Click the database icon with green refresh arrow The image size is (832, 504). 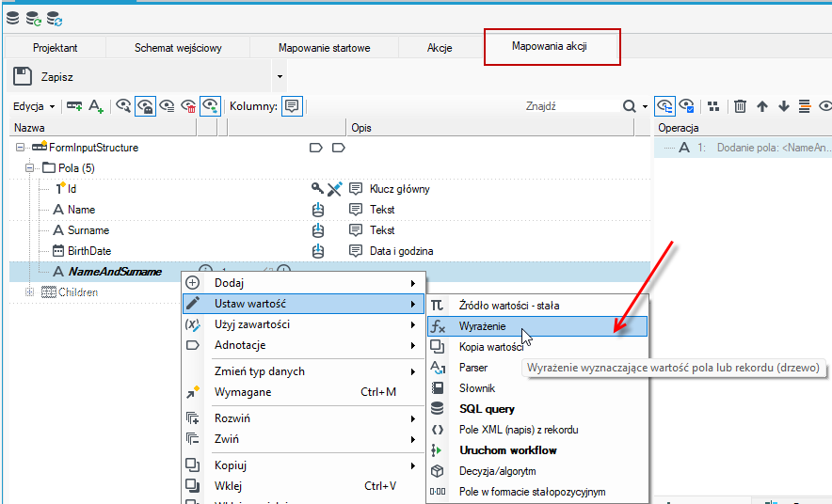pos(34,19)
